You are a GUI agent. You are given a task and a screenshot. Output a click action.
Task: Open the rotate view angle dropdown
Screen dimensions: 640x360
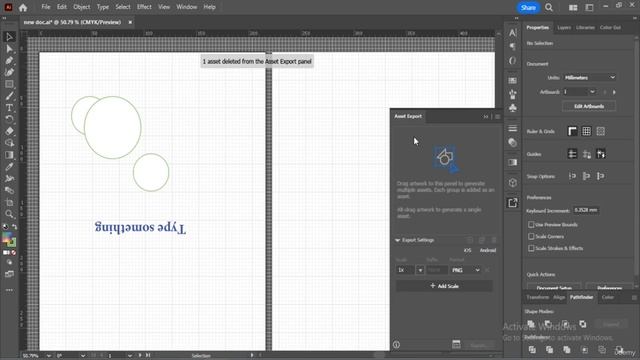pos(83,356)
